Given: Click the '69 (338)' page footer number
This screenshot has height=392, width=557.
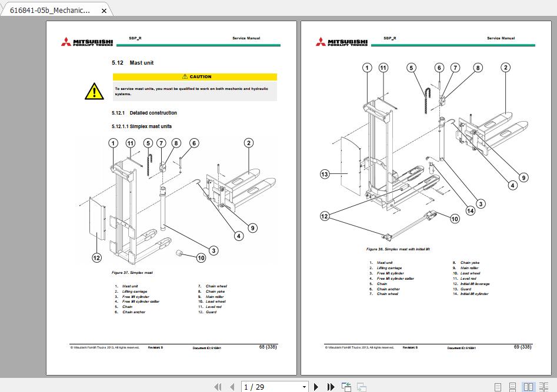Looking at the screenshot, I should click(522, 347).
